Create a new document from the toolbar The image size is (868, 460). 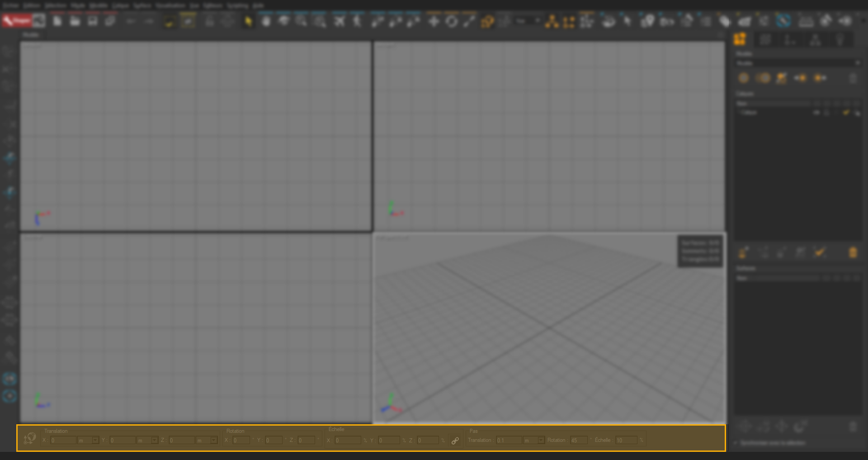(57, 21)
